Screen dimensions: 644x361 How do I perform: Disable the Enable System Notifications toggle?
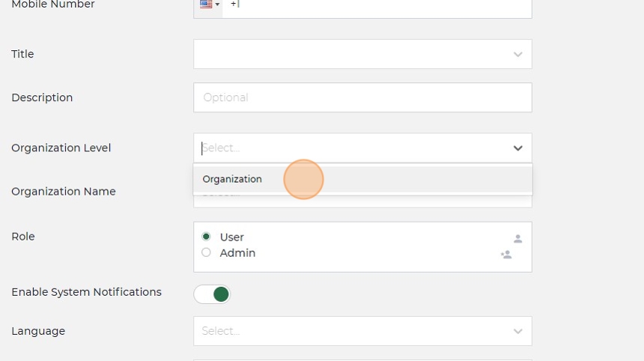(213, 294)
